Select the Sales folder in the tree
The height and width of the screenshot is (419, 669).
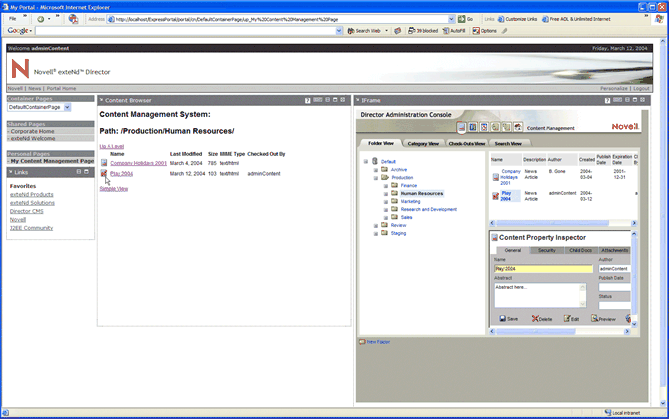[x=406, y=218]
